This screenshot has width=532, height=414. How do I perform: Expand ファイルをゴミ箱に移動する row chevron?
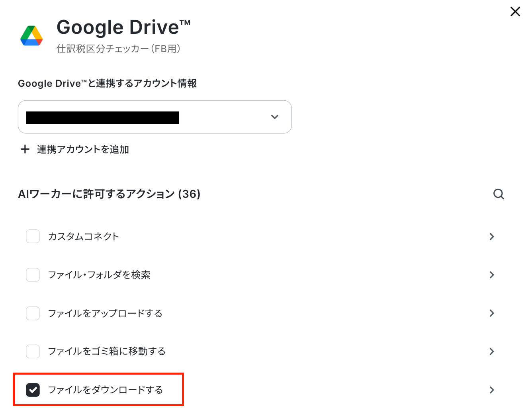pyautogui.click(x=492, y=352)
